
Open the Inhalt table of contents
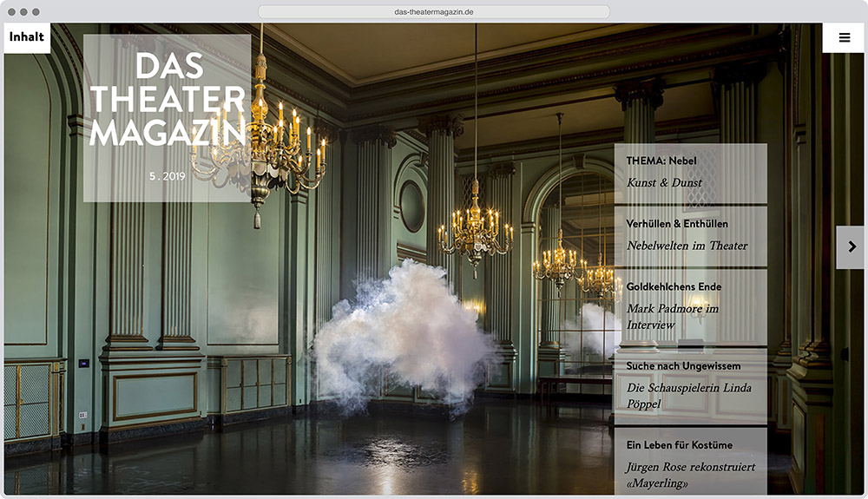27,37
